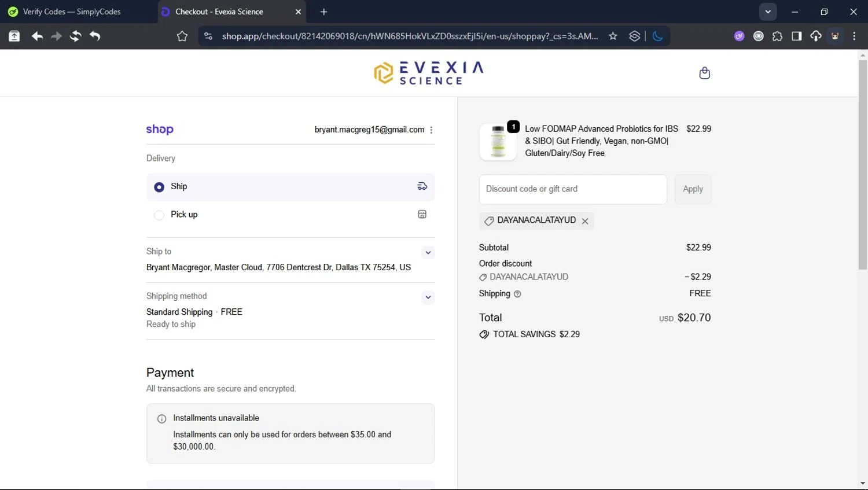Click the Evexia Science logo
The image size is (868, 490).
429,73
